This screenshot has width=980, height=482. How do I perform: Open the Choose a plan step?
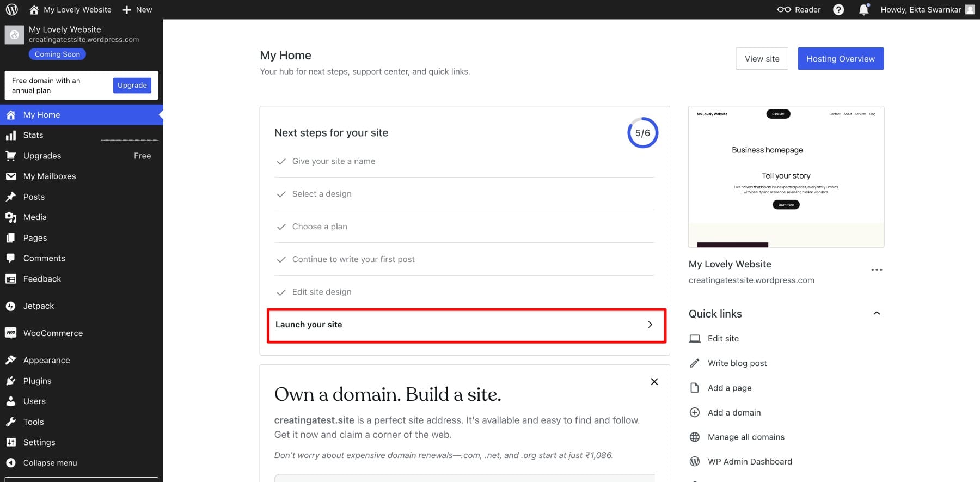tap(464, 227)
